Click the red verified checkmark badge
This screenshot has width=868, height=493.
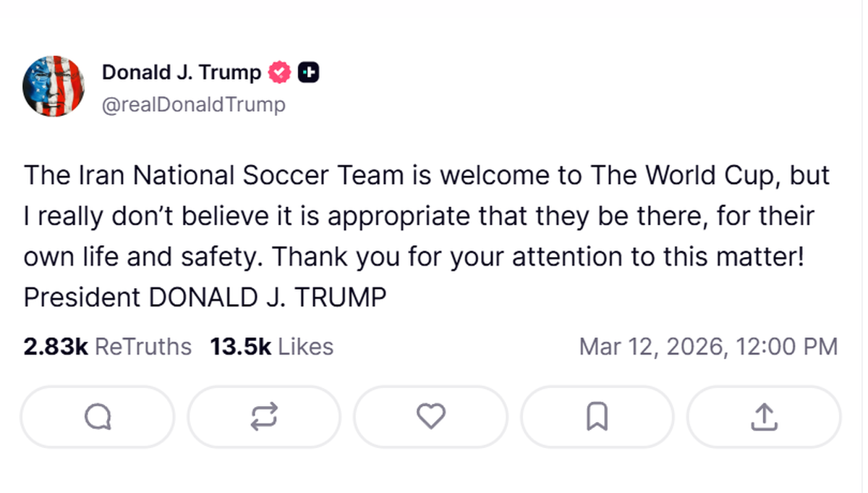coord(280,72)
